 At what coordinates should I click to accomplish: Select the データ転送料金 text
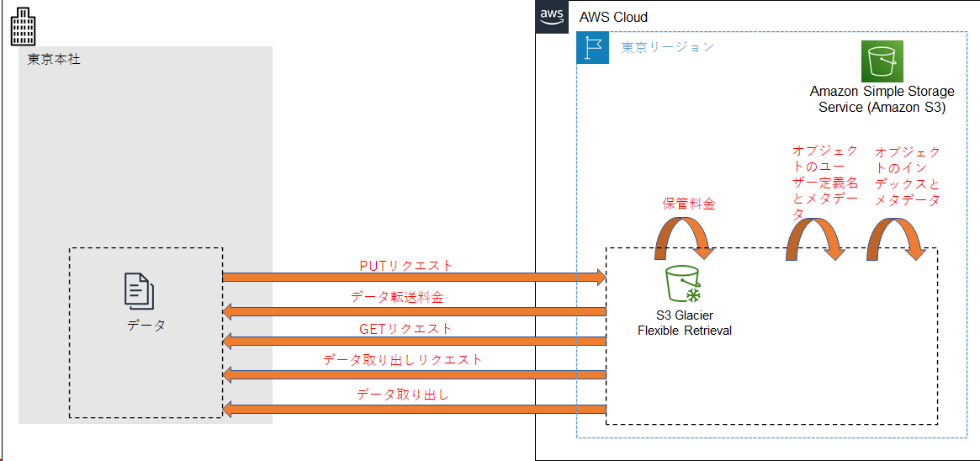(x=397, y=298)
